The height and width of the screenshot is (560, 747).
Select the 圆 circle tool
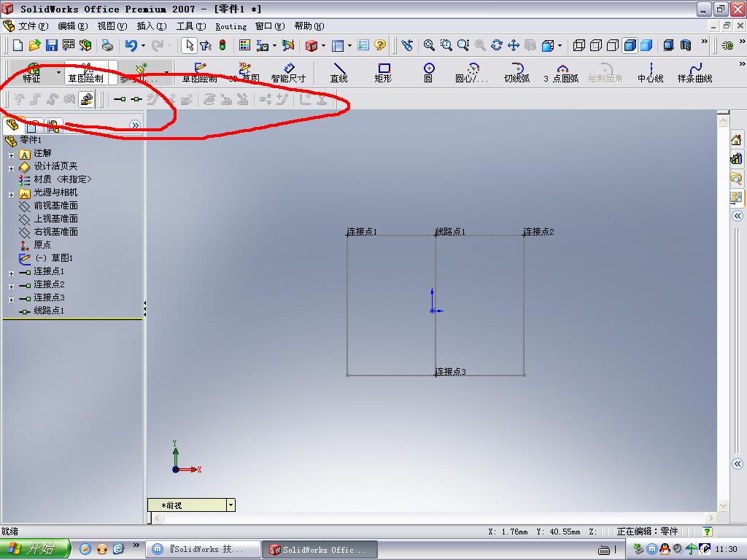[428, 72]
